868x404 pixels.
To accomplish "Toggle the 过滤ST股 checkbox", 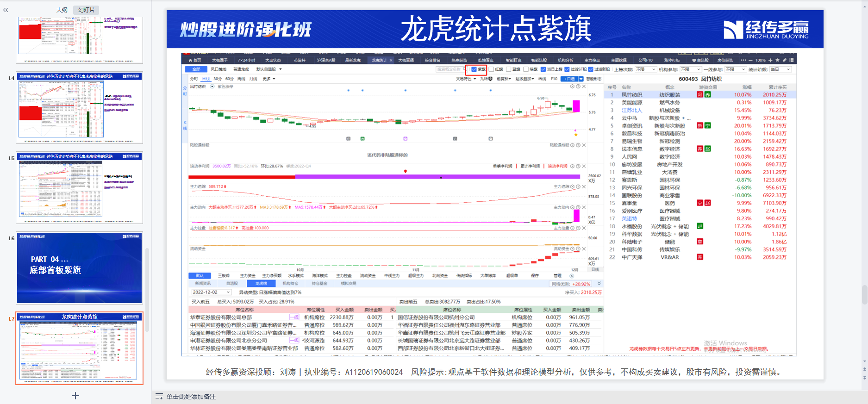I will pyautogui.click(x=567, y=69).
